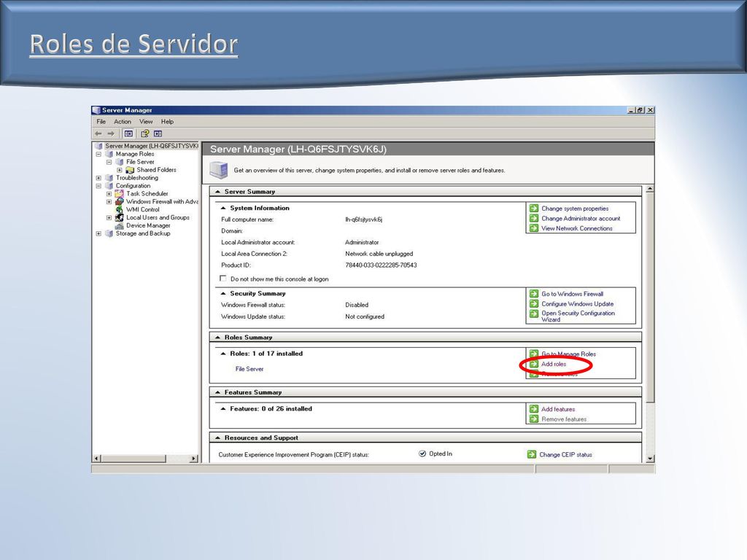Screen dimensions: 747x560
Task: Collapse the Server Summary section
Action: pos(217,192)
